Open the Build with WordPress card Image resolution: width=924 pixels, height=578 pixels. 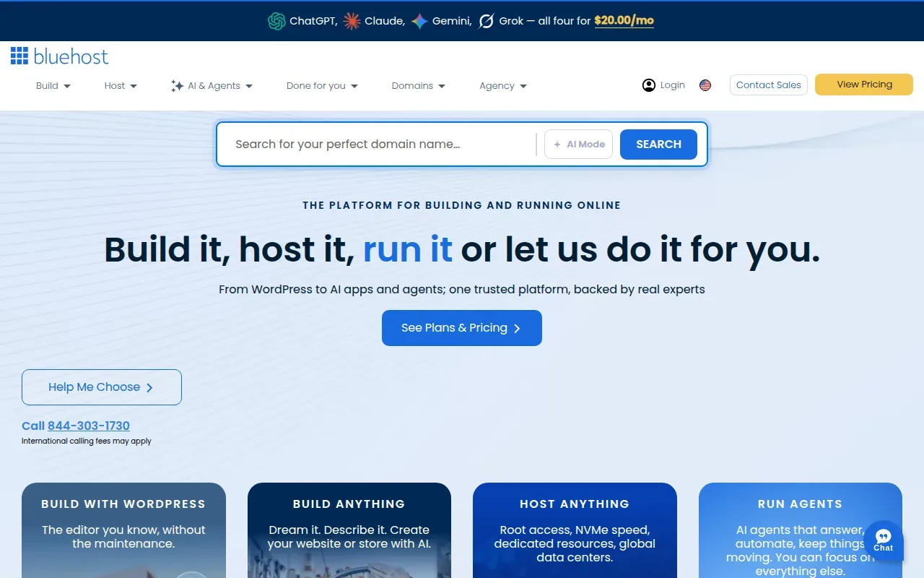[x=123, y=530]
